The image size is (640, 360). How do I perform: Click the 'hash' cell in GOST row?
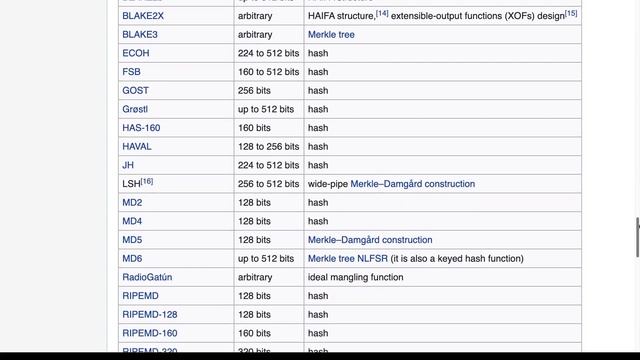443,91
